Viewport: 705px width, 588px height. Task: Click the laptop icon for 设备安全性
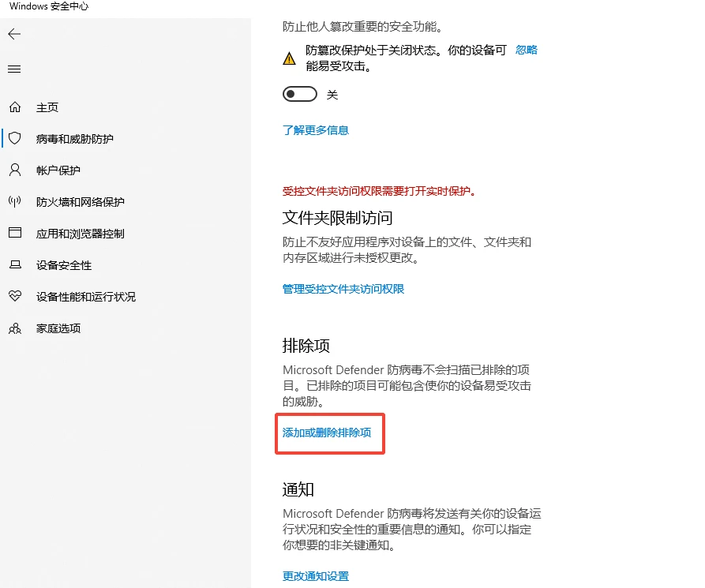(x=15, y=264)
